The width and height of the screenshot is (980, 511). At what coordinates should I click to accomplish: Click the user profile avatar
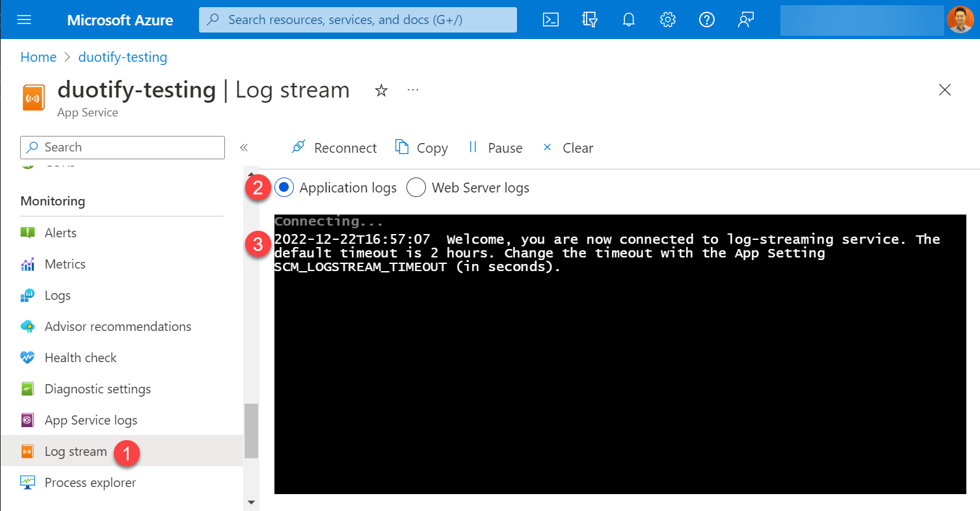coord(960,20)
